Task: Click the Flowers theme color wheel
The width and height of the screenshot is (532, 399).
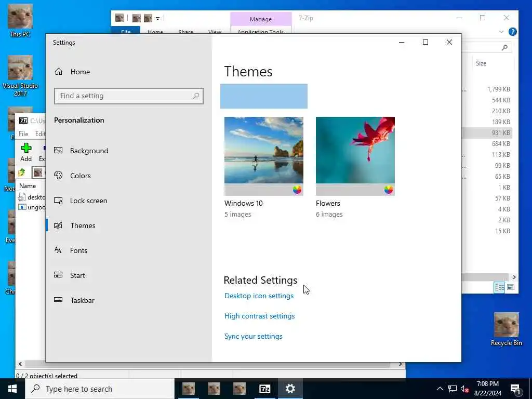Action: [x=389, y=190]
